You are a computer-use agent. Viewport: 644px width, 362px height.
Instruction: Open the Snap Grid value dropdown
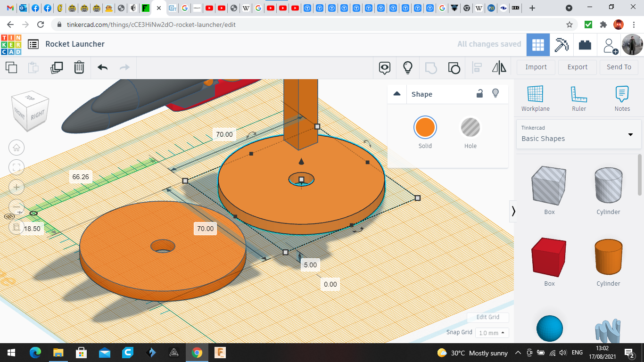492,333
